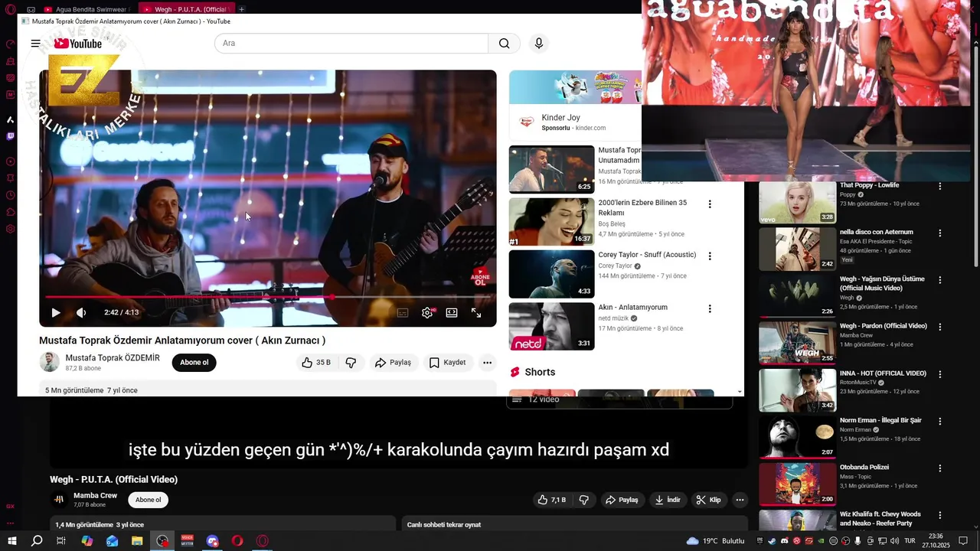Click Kaydet to save the cover video

point(447,362)
